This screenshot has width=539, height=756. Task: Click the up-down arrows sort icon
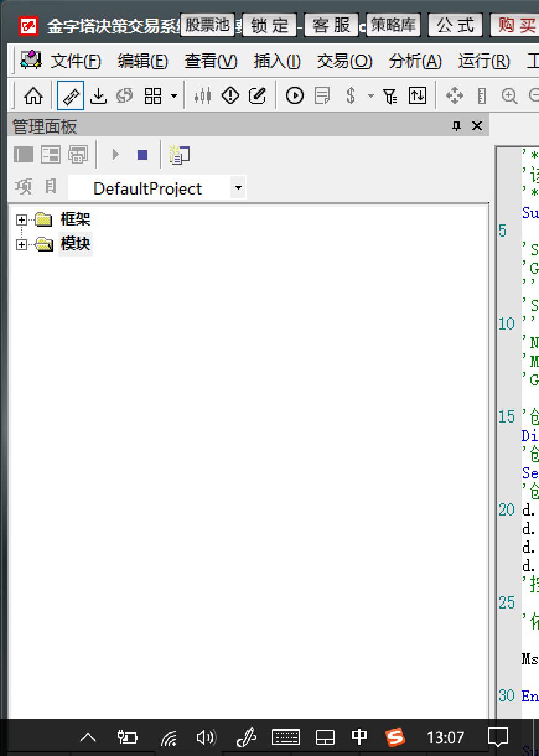(x=418, y=96)
